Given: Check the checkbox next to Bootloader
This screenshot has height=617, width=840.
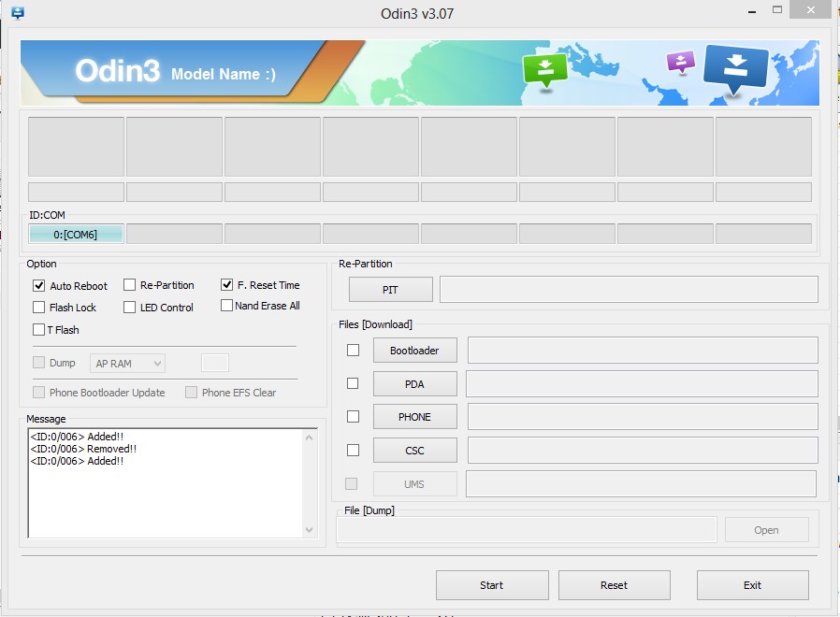Looking at the screenshot, I should pos(353,350).
